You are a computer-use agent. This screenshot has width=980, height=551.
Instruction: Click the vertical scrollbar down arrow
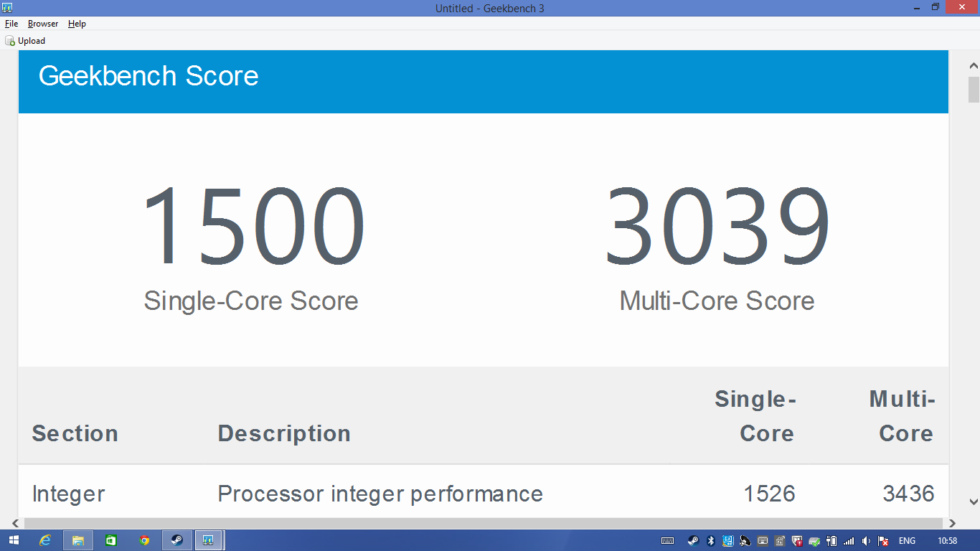[x=974, y=501]
